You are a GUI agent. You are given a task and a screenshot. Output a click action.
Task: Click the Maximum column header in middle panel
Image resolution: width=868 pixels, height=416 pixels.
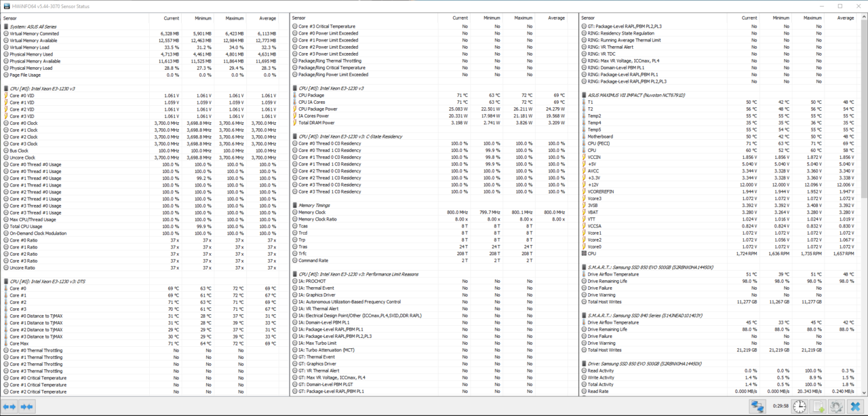pyautogui.click(x=523, y=18)
